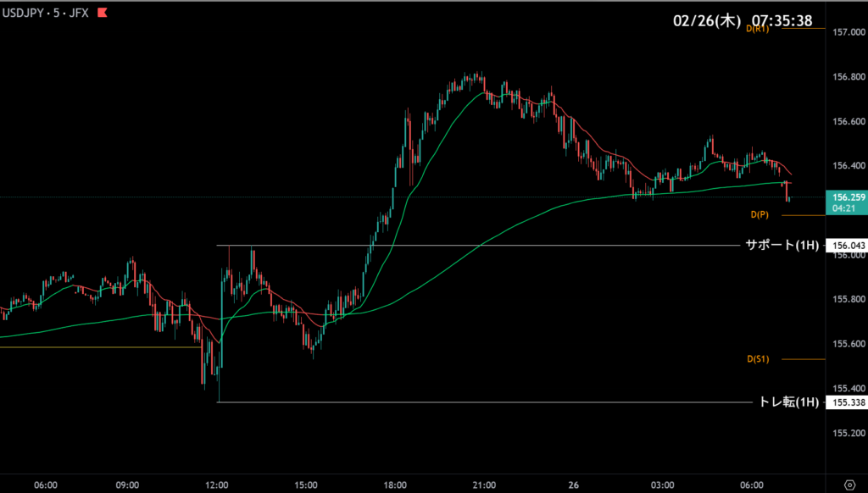
Task: Open chart settings via the hexagon gear icon
Action: (x=849, y=485)
